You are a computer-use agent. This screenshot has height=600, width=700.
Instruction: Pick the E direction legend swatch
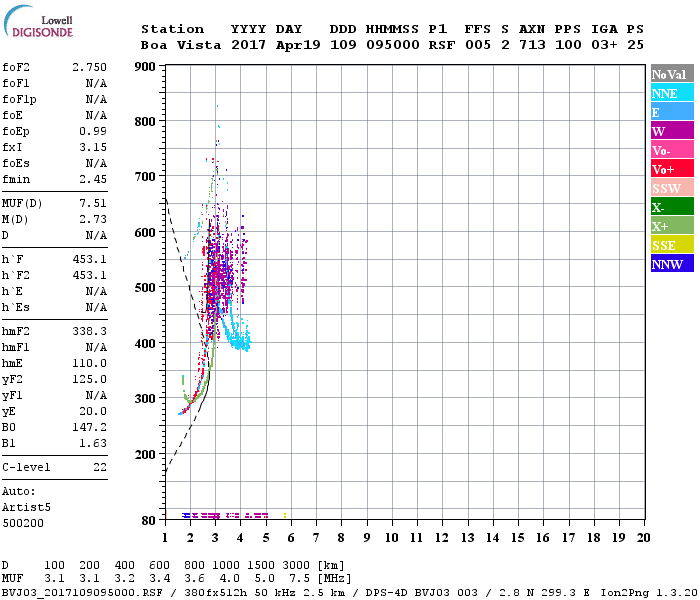671,113
